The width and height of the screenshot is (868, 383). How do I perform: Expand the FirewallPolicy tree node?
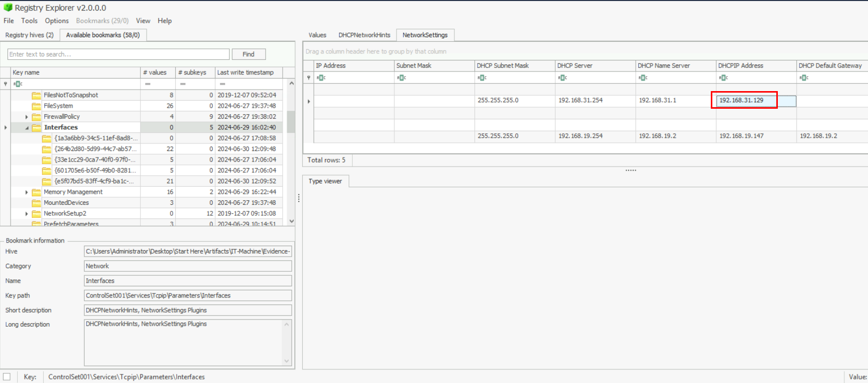click(27, 117)
